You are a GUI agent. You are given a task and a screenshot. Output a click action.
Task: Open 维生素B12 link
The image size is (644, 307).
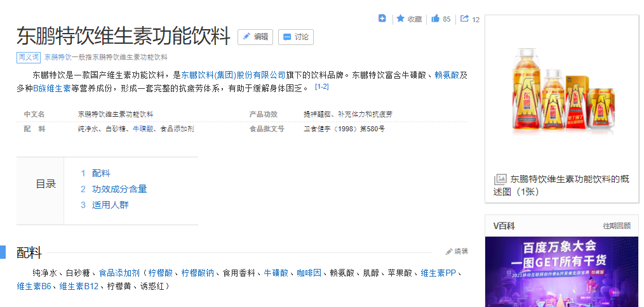79,286
